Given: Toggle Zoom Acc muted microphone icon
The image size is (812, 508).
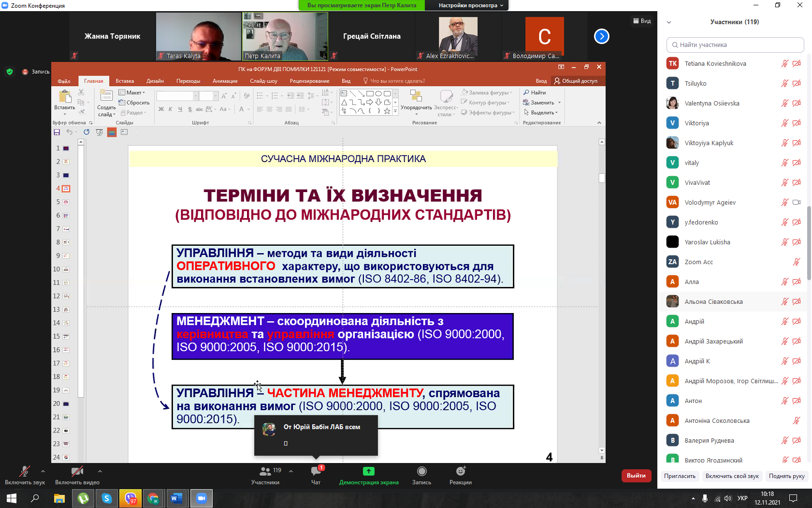Looking at the screenshot, I should (x=797, y=262).
